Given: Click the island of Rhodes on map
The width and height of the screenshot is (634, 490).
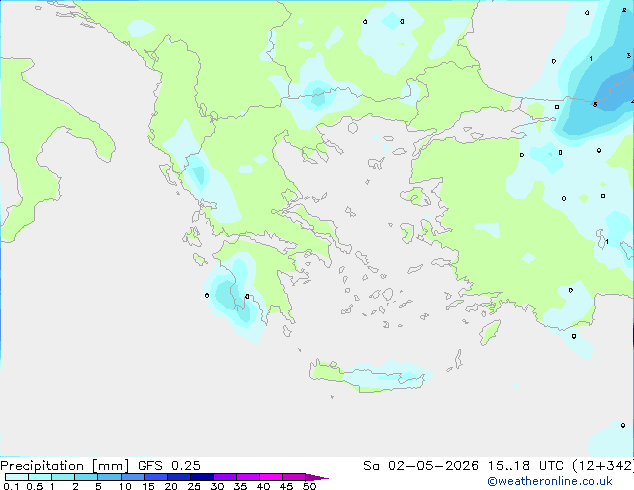Looking at the screenshot, I should point(490,332).
